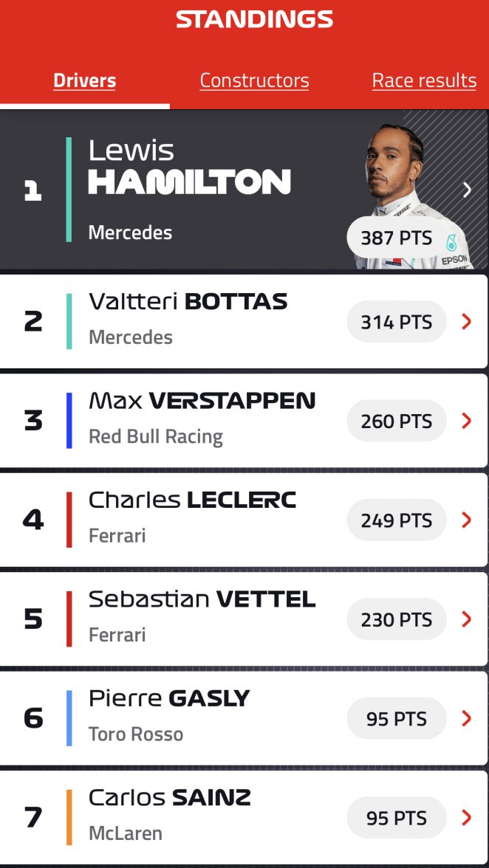Viewport: 489px width, 868px height.
Task: Click the Ferrari red color bar beside Leclerc
Action: click(69, 520)
